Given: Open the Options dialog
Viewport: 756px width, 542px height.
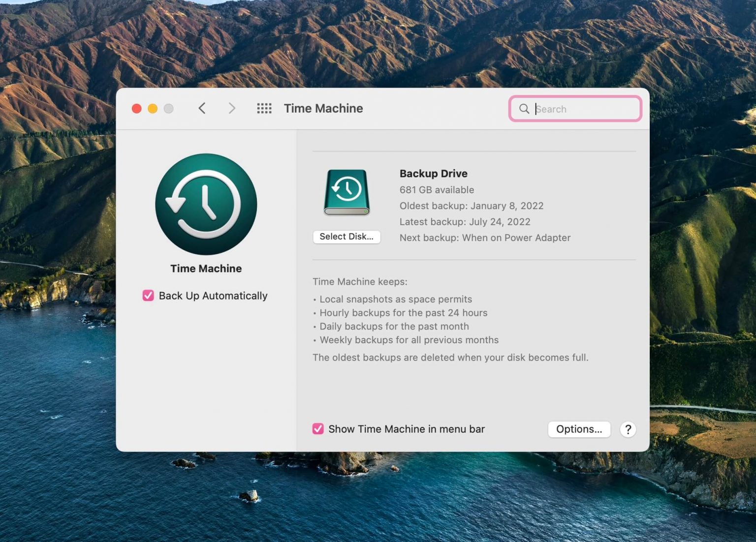Looking at the screenshot, I should click(579, 429).
